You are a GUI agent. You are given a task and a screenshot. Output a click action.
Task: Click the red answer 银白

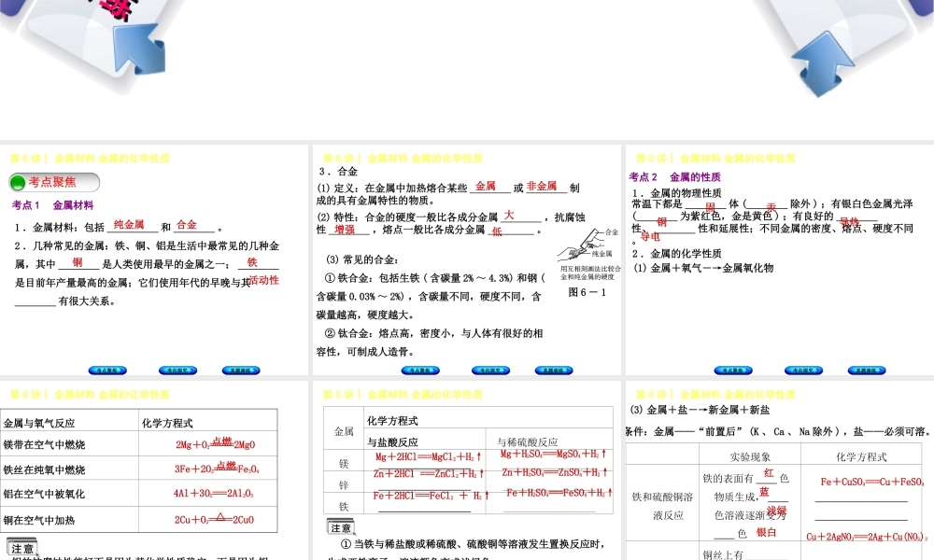[x=766, y=532]
